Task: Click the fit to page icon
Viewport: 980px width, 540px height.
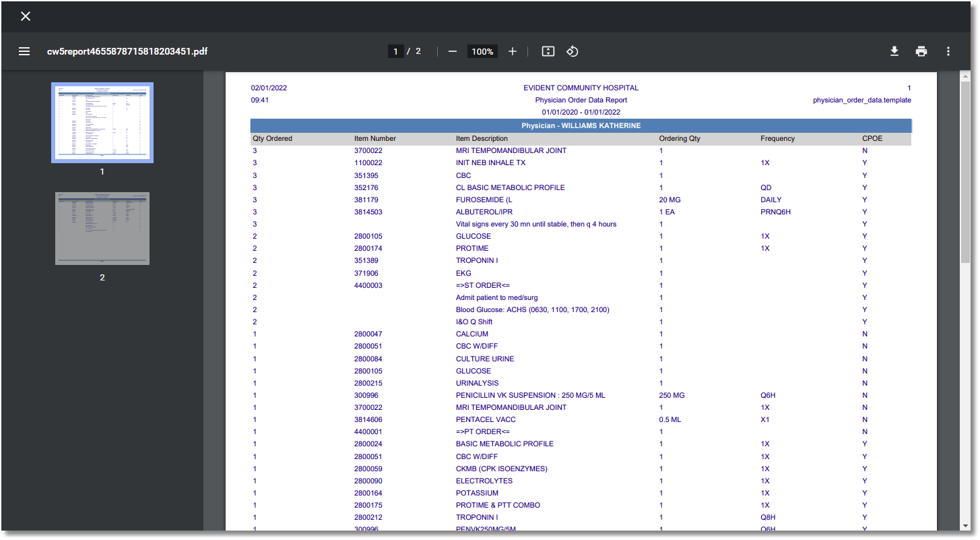Action: pos(548,51)
